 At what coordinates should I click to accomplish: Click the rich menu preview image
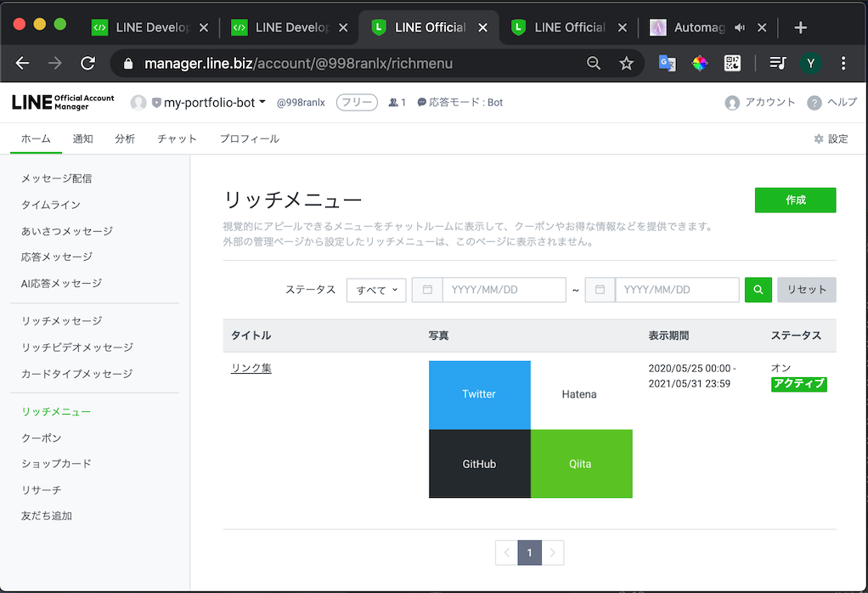[531, 430]
